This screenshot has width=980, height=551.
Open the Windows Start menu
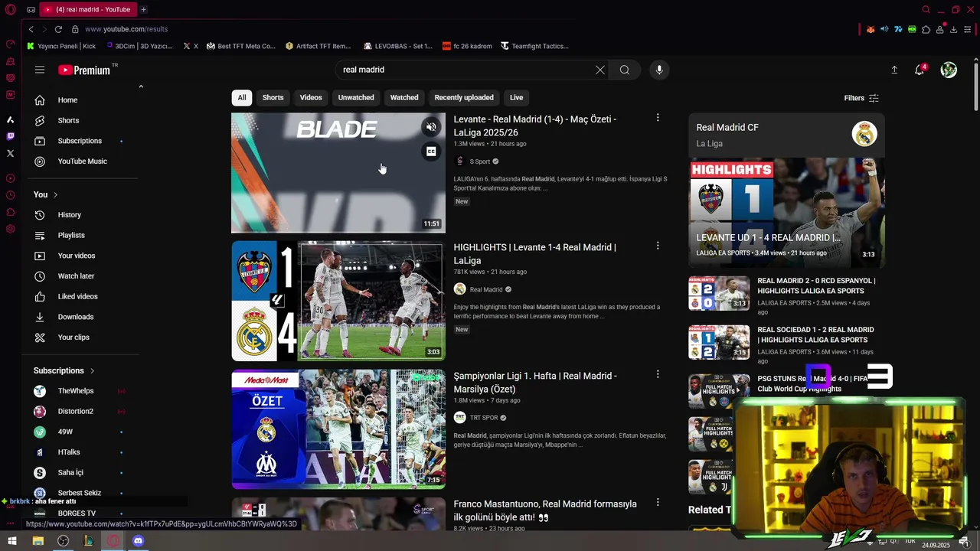click(x=12, y=541)
